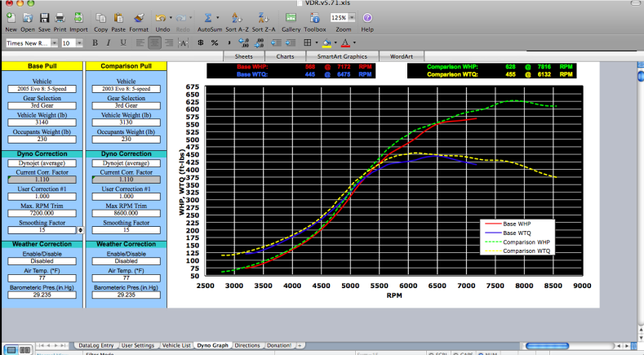Switch to User Settings sheet
Viewport: 644px width, 355px height.
click(x=138, y=345)
